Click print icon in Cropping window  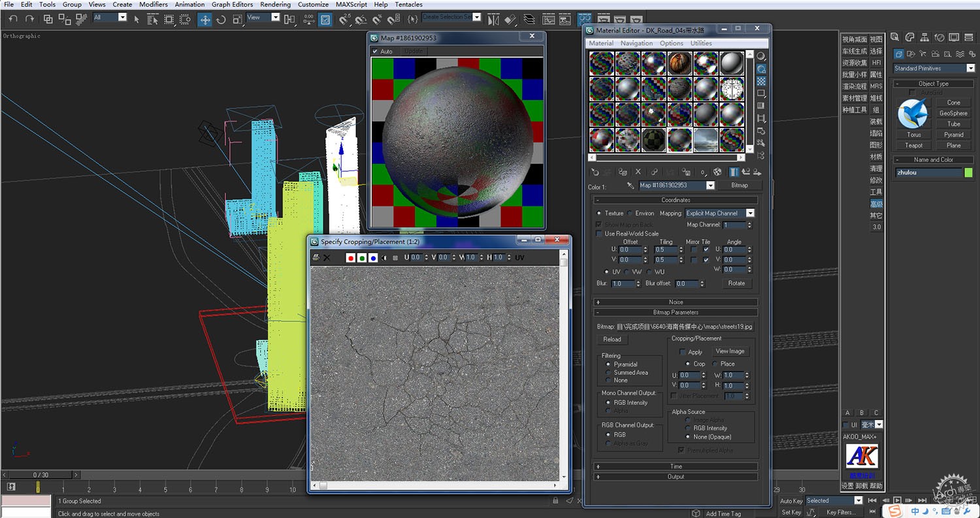(316, 258)
